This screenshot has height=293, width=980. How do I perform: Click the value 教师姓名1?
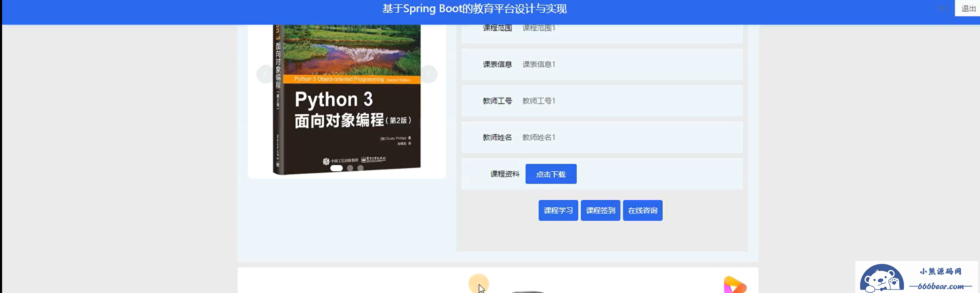pyautogui.click(x=539, y=137)
